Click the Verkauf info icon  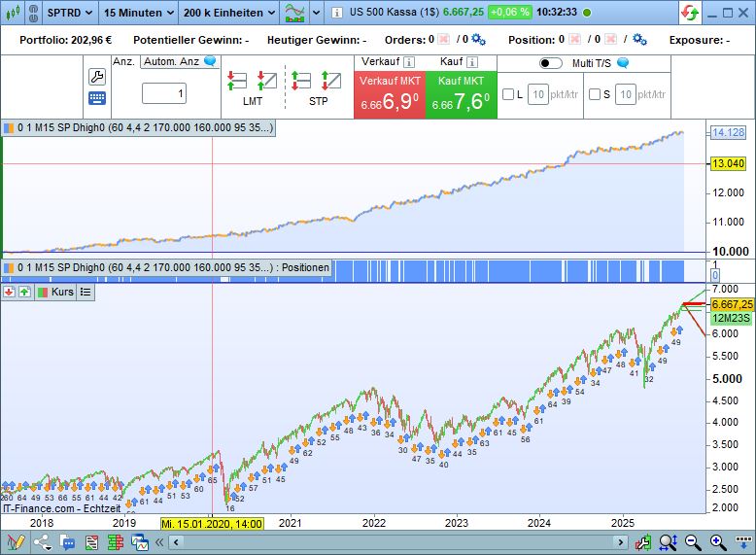pos(409,62)
